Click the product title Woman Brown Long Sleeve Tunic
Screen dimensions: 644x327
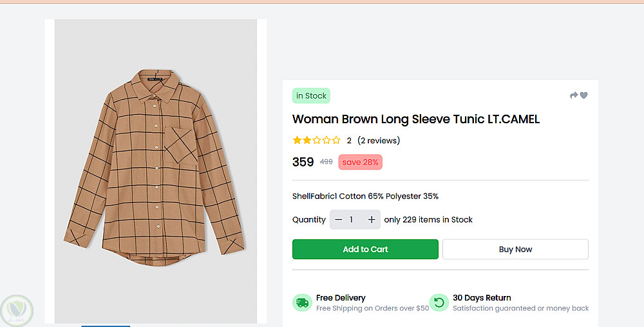(415, 119)
